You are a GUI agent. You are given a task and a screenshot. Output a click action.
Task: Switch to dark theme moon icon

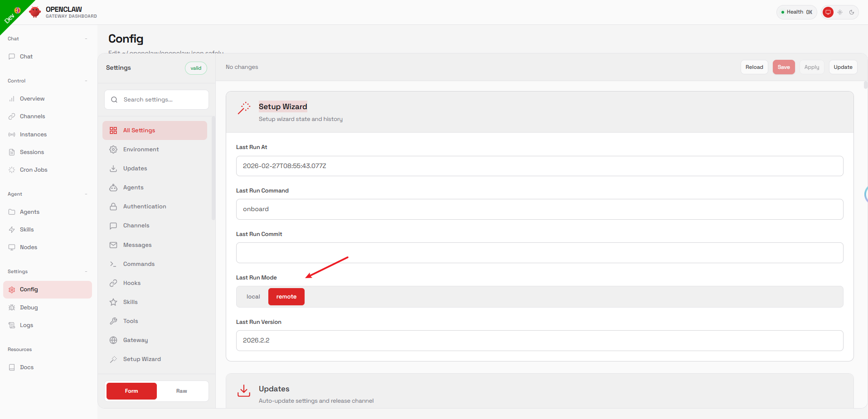pyautogui.click(x=852, y=12)
